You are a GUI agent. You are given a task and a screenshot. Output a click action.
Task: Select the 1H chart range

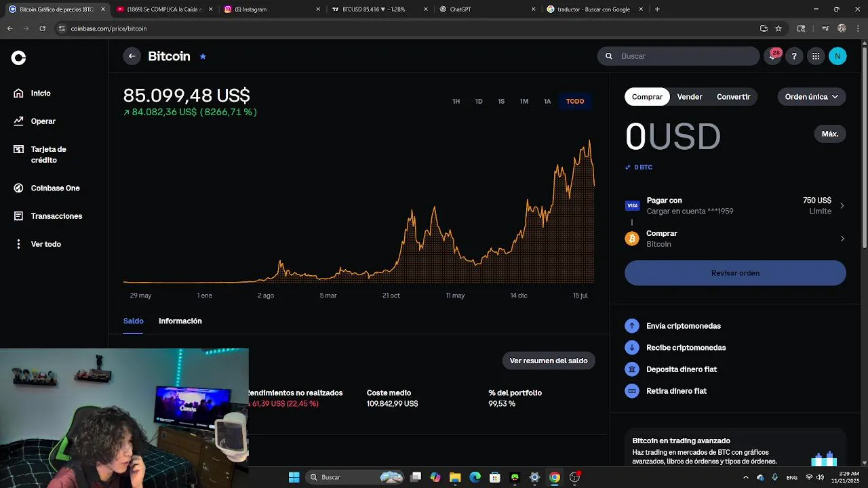(x=456, y=102)
